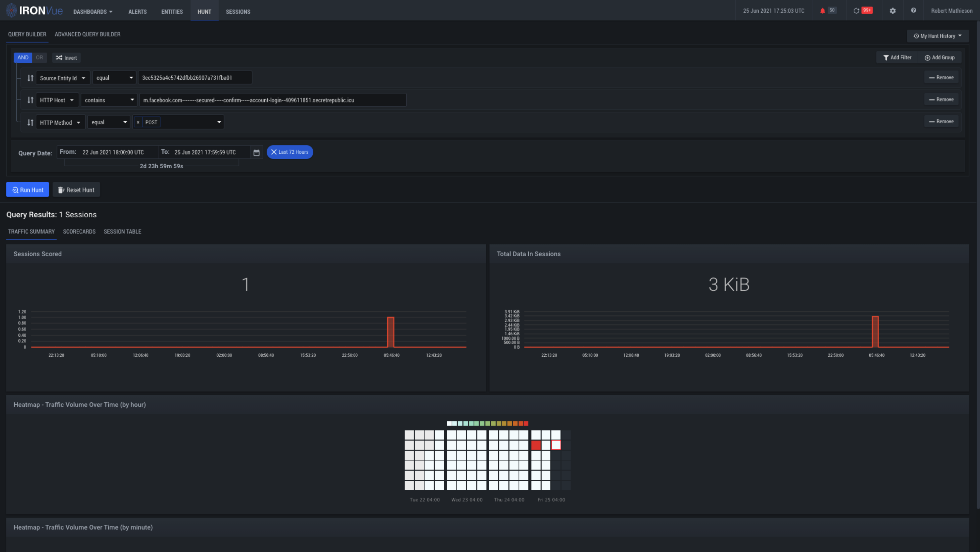Remove the POST tag with its x
The image size is (980, 552).
coord(138,123)
